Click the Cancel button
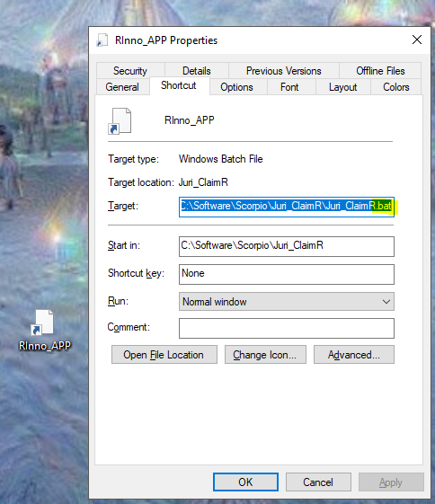The height and width of the screenshot is (504, 435). (318, 482)
